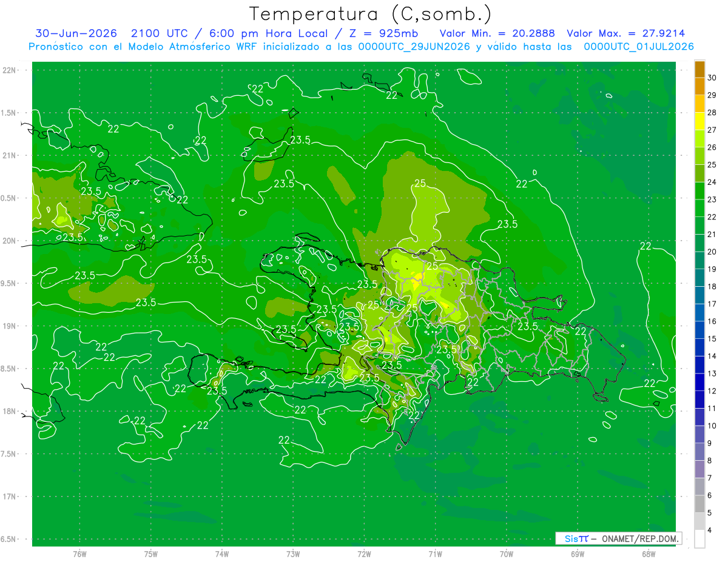Click the colorbar label '4'

[x=710, y=530]
